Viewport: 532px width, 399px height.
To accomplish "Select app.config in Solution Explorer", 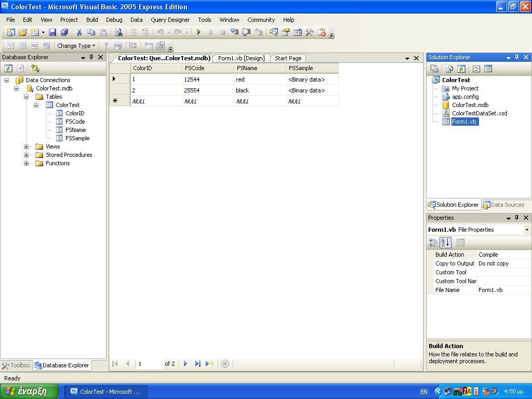I will (465, 97).
